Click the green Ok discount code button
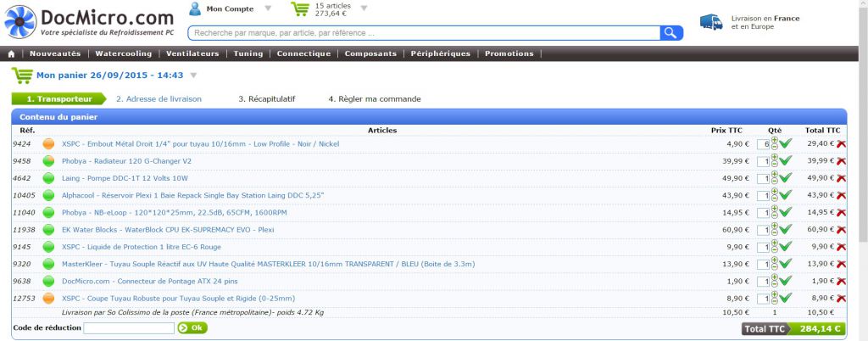The height and width of the screenshot is (341, 868). tap(192, 328)
